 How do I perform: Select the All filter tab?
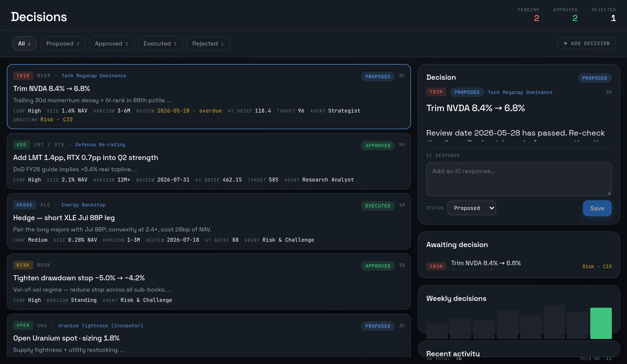[24, 44]
